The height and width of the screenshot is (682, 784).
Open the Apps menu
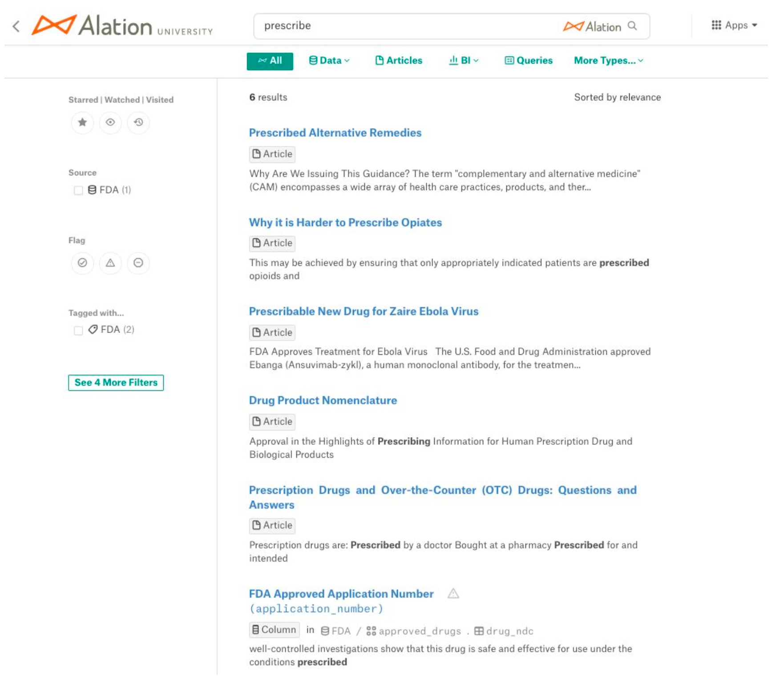(x=734, y=25)
